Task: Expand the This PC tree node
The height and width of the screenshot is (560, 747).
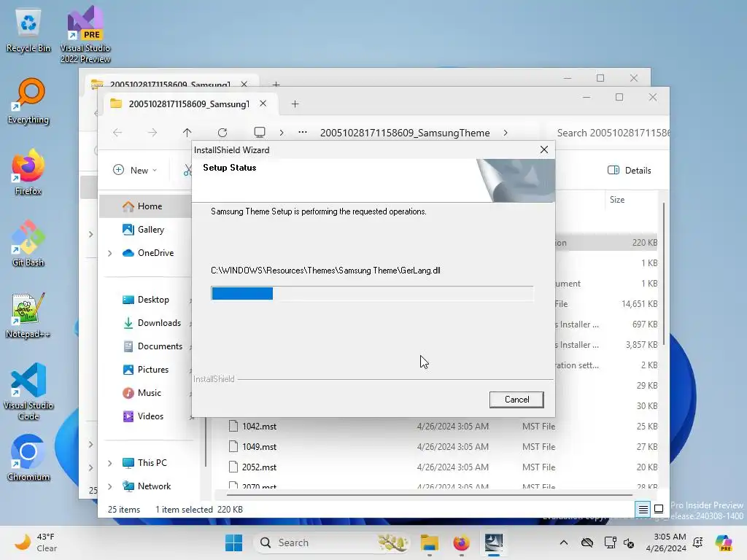Action: click(x=110, y=463)
